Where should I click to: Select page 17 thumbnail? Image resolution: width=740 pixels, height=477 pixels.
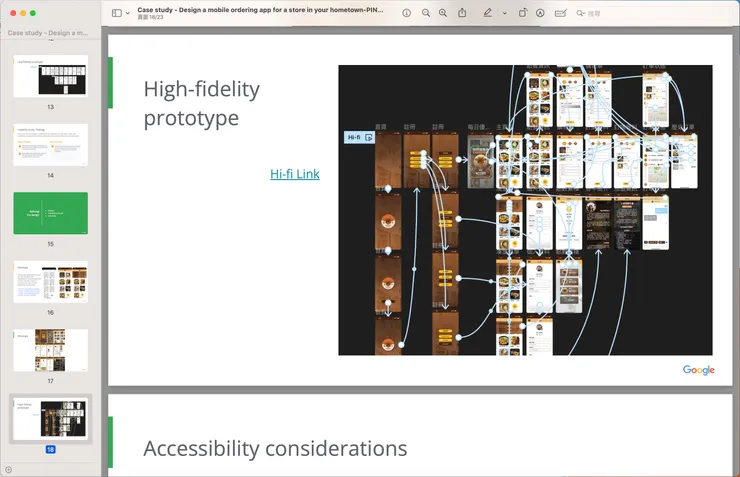(50, 350)
